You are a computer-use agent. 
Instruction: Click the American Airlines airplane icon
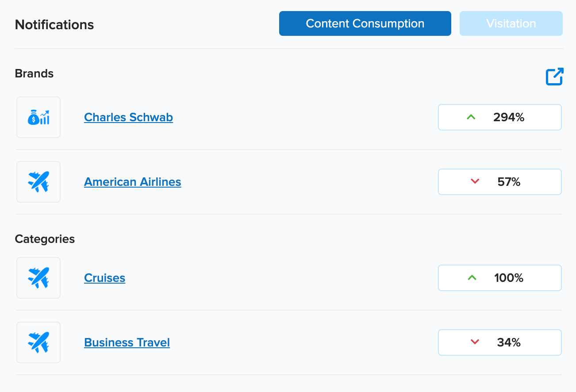click(38, 182)
